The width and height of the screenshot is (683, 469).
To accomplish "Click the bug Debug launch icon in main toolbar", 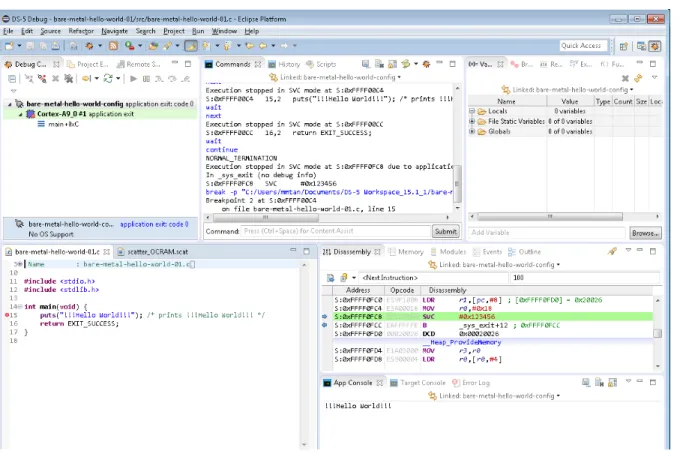I will pyautogui.click(x=89, y=46).
